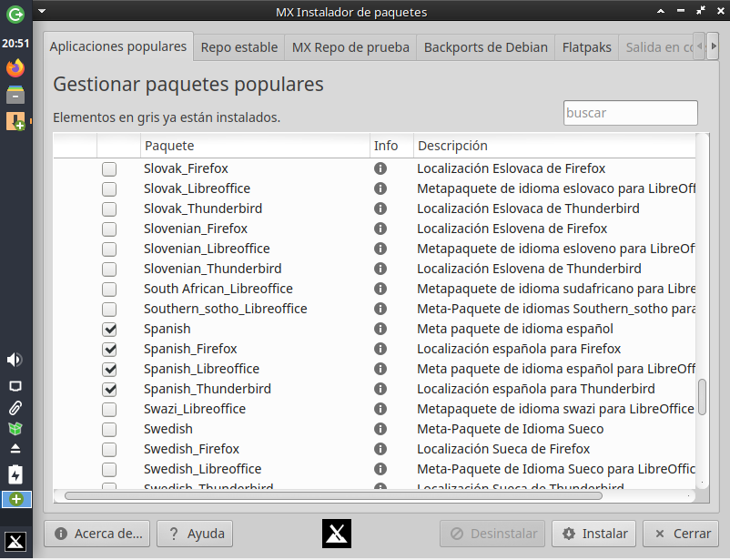Open the battery power manager icon
Viewport: 730px width, 560px height.
[x=15, y=474]
